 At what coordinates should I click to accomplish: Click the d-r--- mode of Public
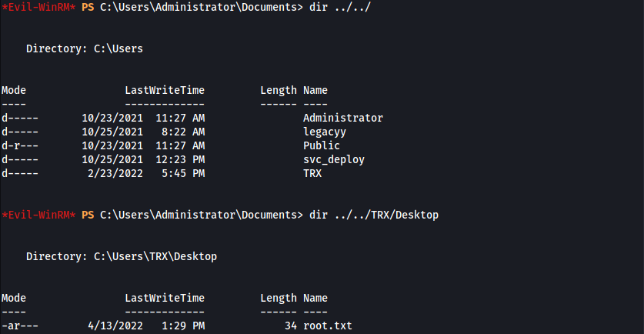(20, 146)
